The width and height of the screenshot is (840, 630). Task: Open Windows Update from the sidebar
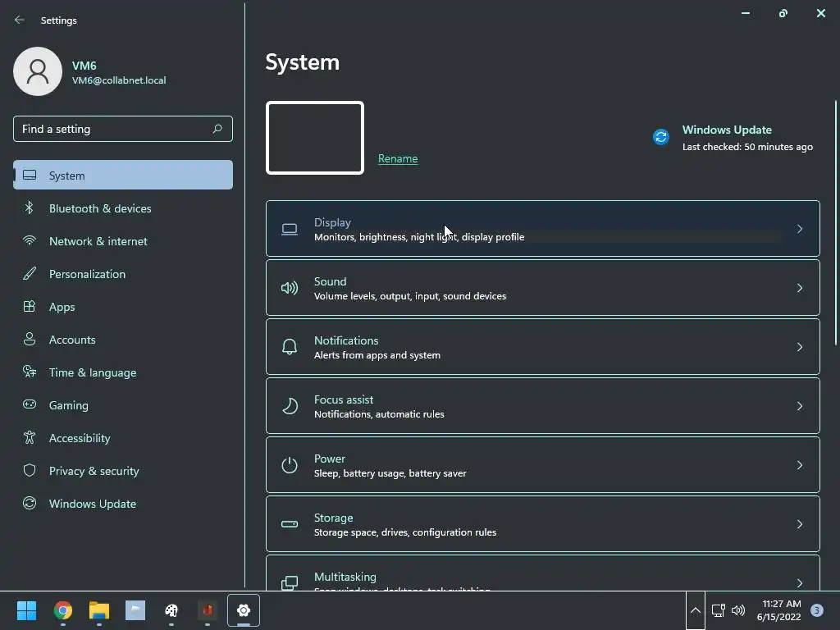[123, 504]
